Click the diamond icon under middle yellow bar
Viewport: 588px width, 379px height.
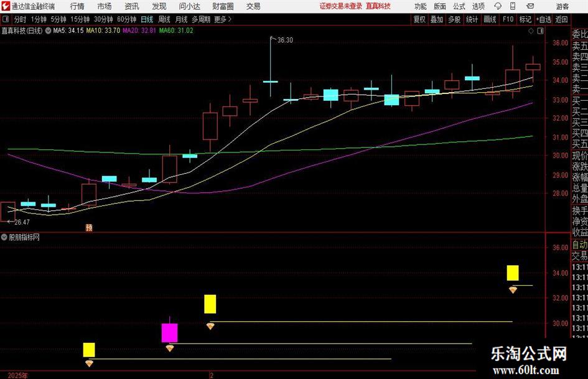coord(210,327)
